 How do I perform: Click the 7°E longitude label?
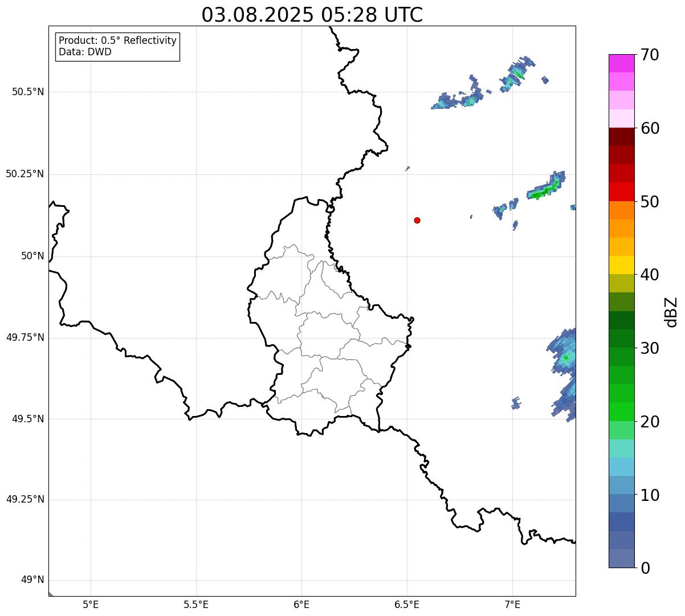[512, 605]
